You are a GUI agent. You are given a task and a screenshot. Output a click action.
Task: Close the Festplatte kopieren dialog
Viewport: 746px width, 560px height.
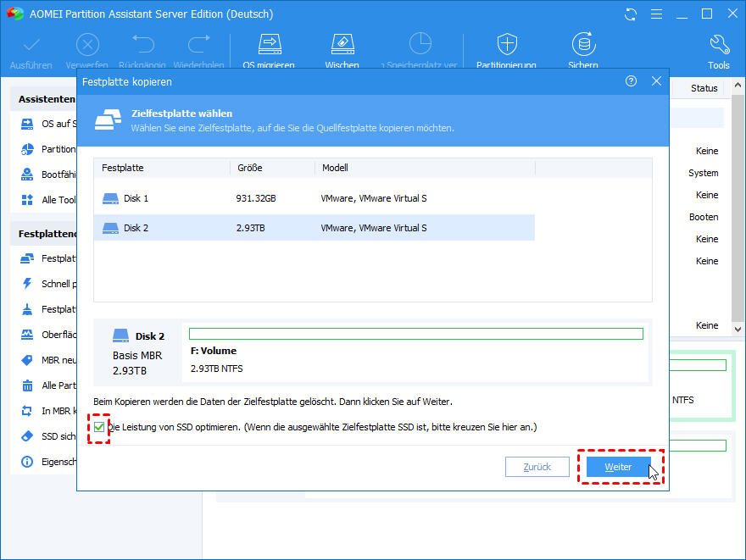(x=656, y=81)
